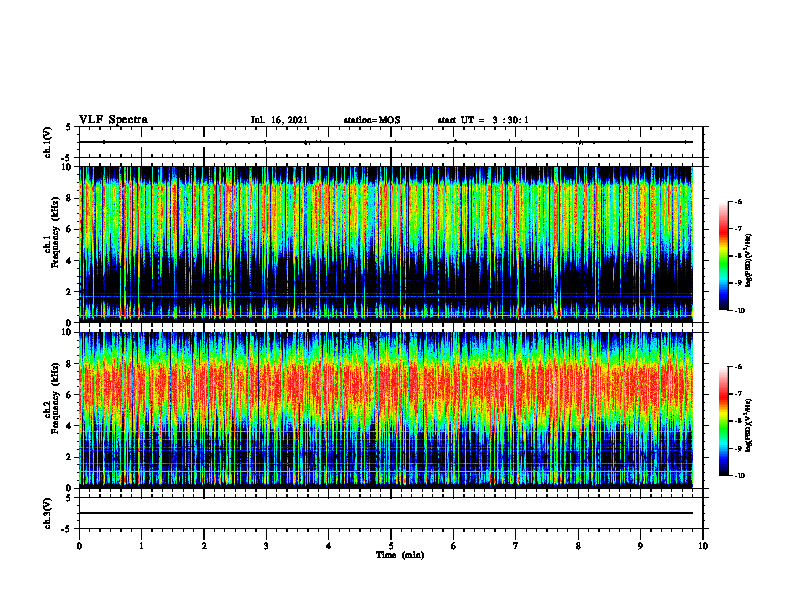
Task: Click the time axis tick label "4"
Action: [329, 546]
